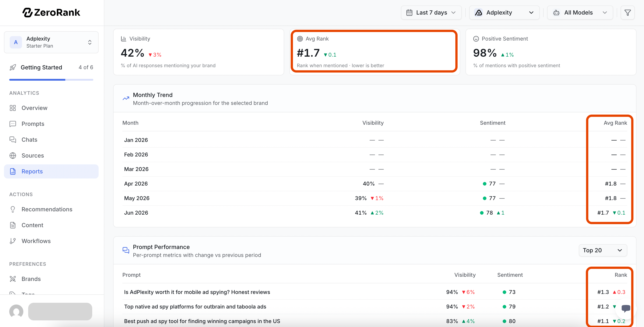Click the robot icon beside All Models
The width and height of the screenshot is (644, 327).
[x=556, y=13]
